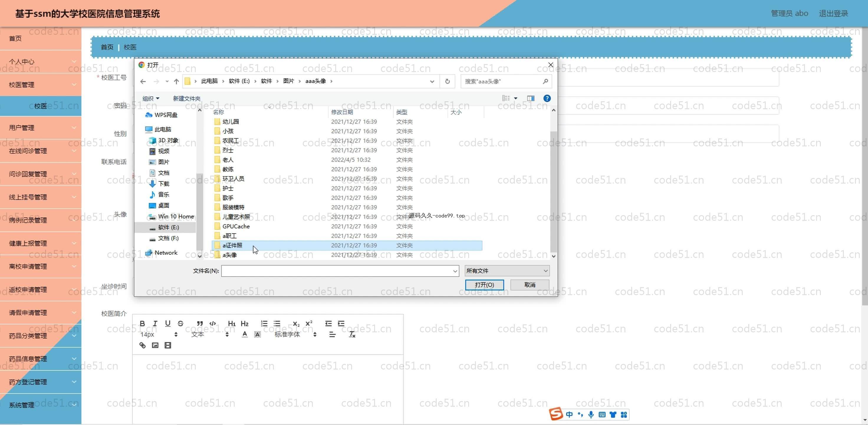Expand the 在线问诊管理 sidebar menu
868x425 pixels.
[x=40, y=151]
